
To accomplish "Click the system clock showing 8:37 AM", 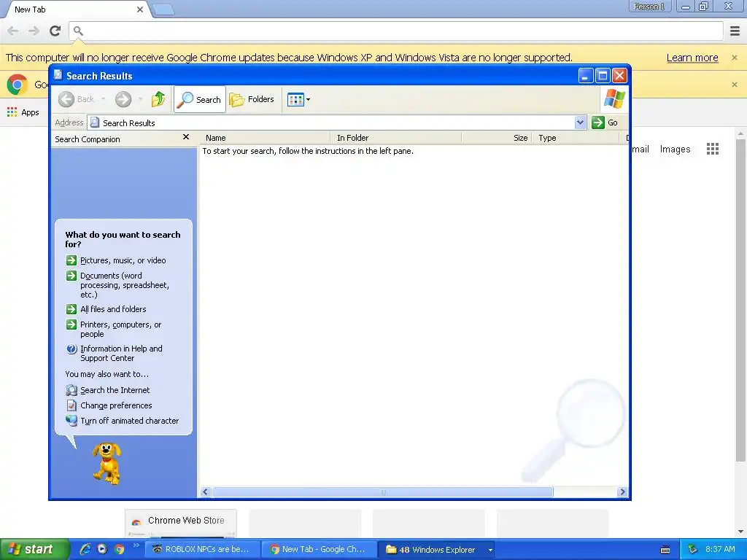I will [720, 550].
